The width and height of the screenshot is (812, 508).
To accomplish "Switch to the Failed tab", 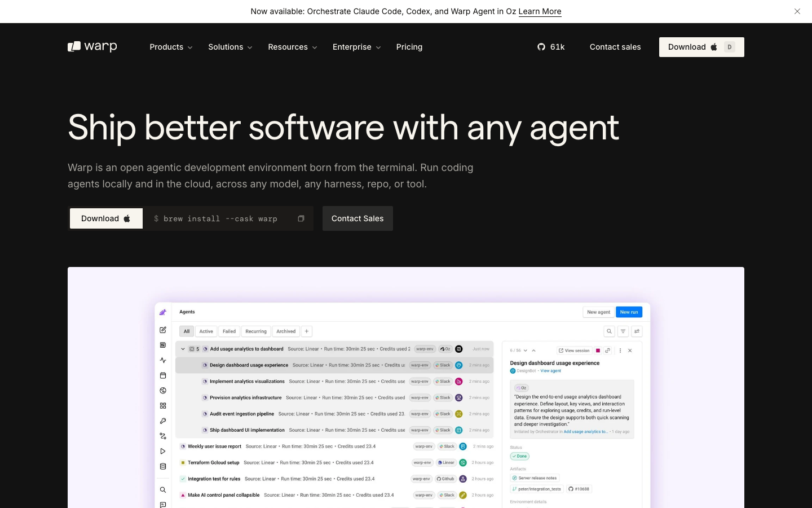I will 229,331.
